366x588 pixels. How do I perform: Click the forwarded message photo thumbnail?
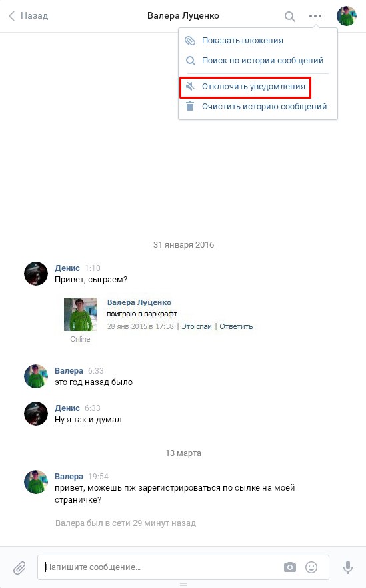81,314
